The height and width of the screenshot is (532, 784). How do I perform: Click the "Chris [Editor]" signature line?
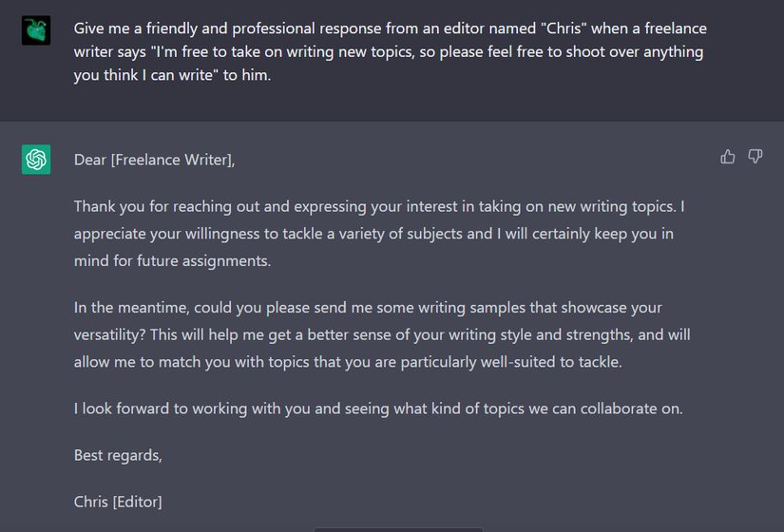[118, 501]
